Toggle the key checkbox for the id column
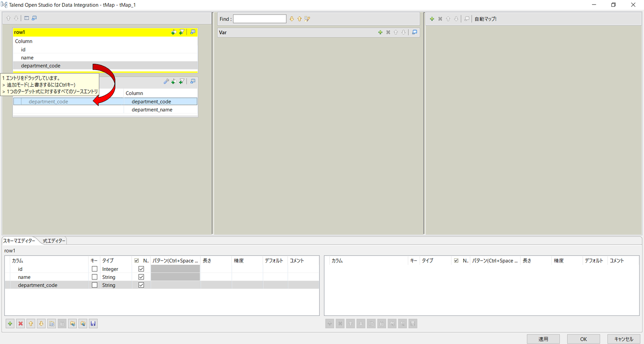This screenshot has width=644, height=344. tap(94, 269)
